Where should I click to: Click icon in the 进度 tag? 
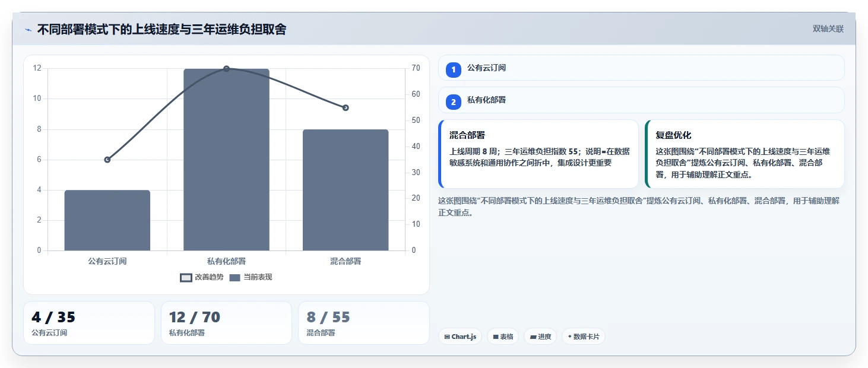tap(533, 337)
